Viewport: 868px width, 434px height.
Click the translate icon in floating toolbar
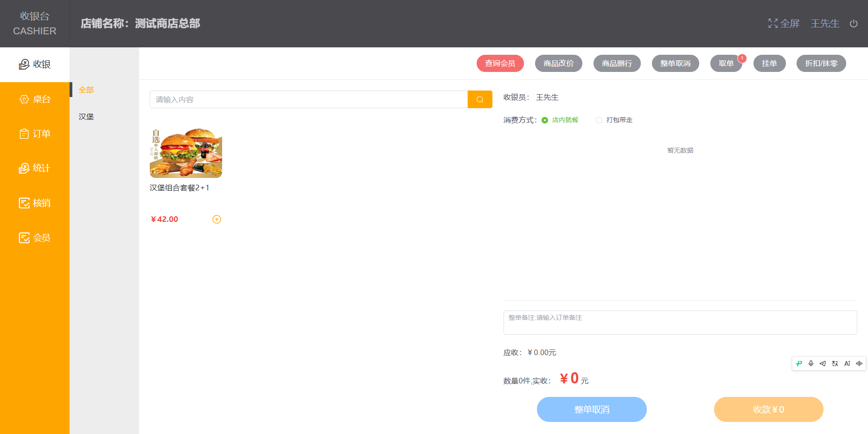click(x=835, y=363)
